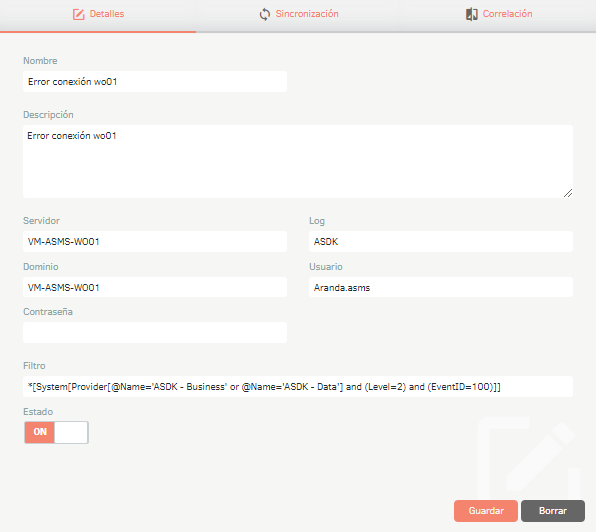The image size is (596, 532).
Task: Click the Borrar button
Action: tap(553, 511)
